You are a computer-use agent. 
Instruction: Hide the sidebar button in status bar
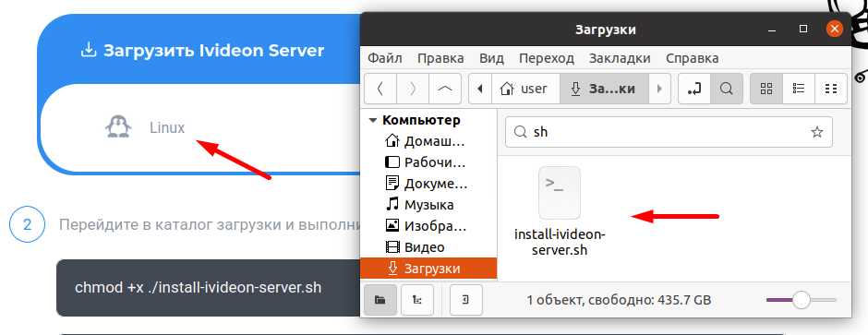point(466,300)
